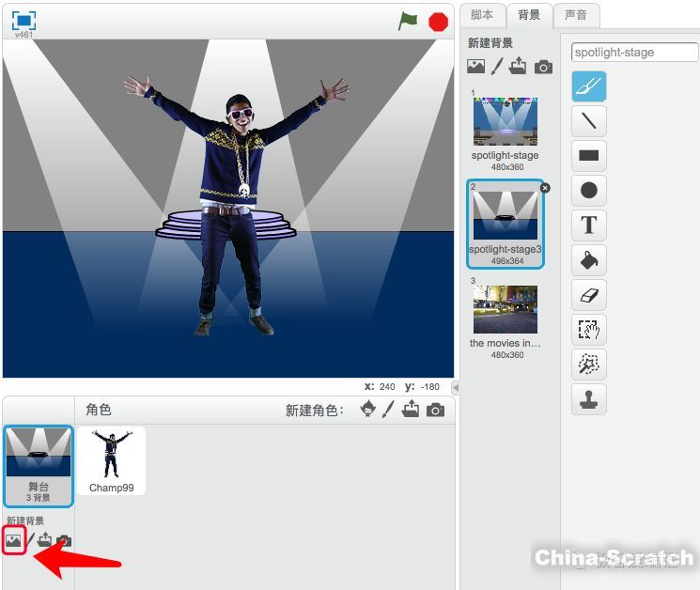This screenshot has height=590, width=700.
Task: Select the 'the movies in...' backdrop thumbnail
Action: 506,310
